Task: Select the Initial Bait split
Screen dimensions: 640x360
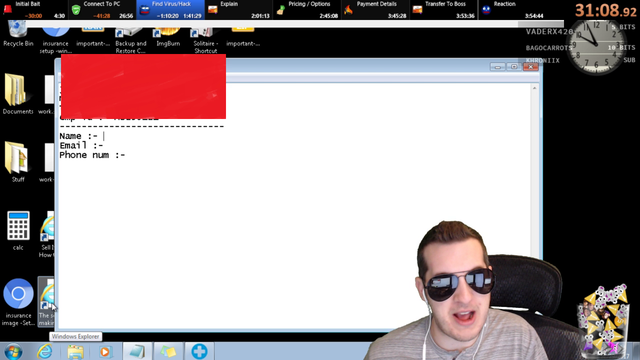Action: point(34,10)
